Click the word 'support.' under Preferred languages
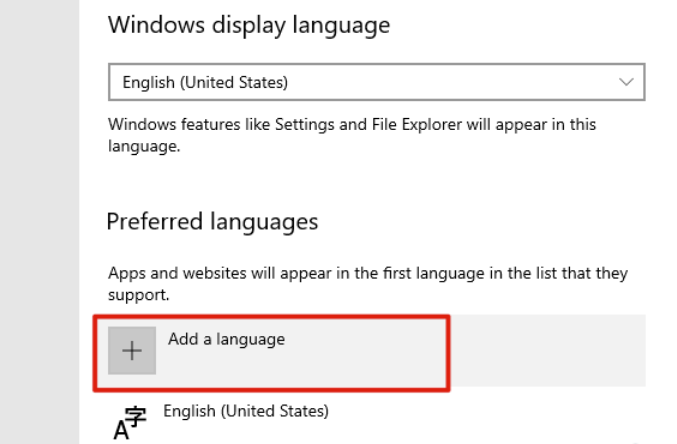Screen dimensions: 677x444 [138, 295]
